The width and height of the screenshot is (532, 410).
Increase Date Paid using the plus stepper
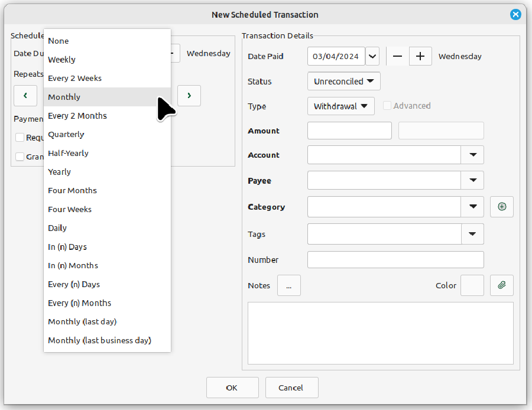tap(420, 56)
